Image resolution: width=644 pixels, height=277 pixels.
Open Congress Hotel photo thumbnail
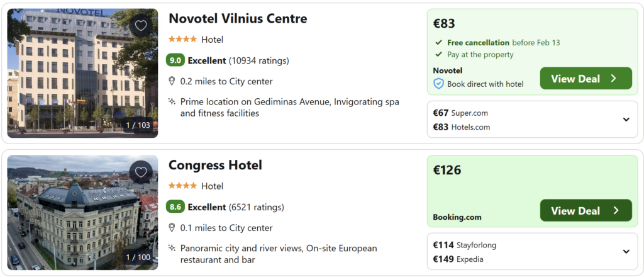pos(82,213)
